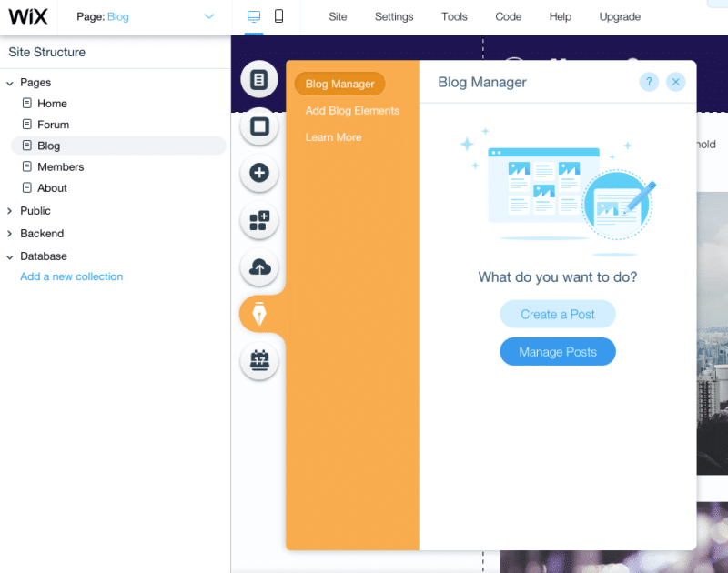Select the Members page label

tap(61, 167)
